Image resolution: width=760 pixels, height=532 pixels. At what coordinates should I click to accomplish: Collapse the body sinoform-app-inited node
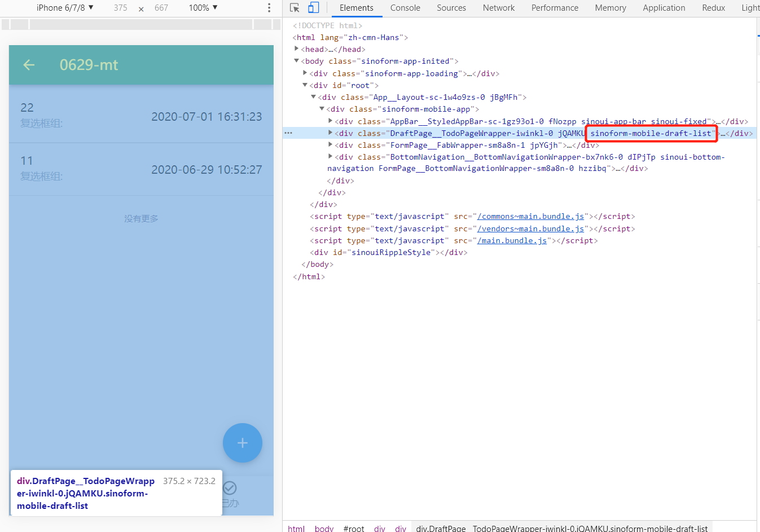(297, 61)
